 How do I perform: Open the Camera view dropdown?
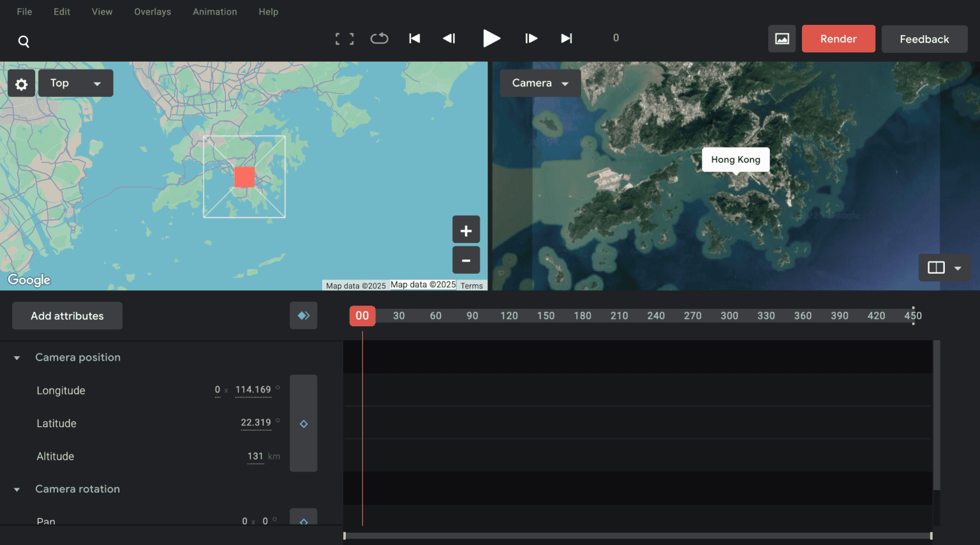(540, 83)
